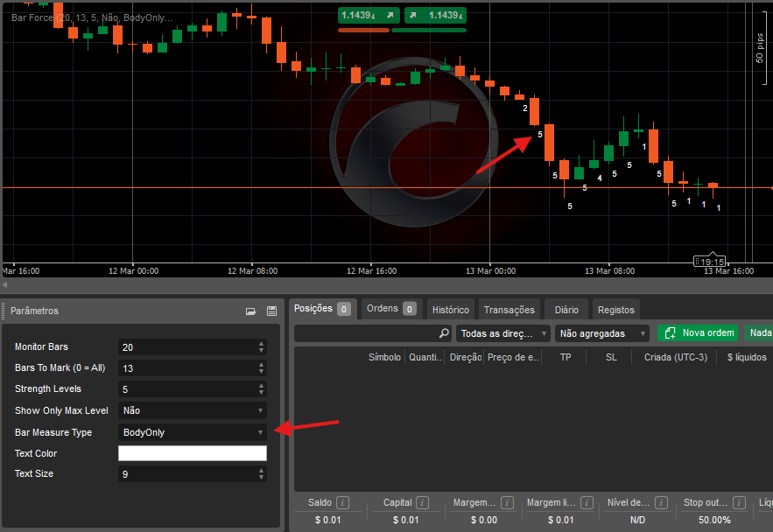Screen dimensions: 773x532
Task: Click the load parameters folder icon
Action: (x=250, y=311)
